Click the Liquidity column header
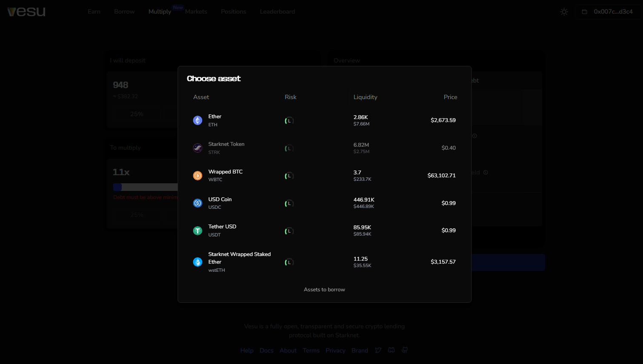Screen dimensions: 643x364 coord(366,97)
